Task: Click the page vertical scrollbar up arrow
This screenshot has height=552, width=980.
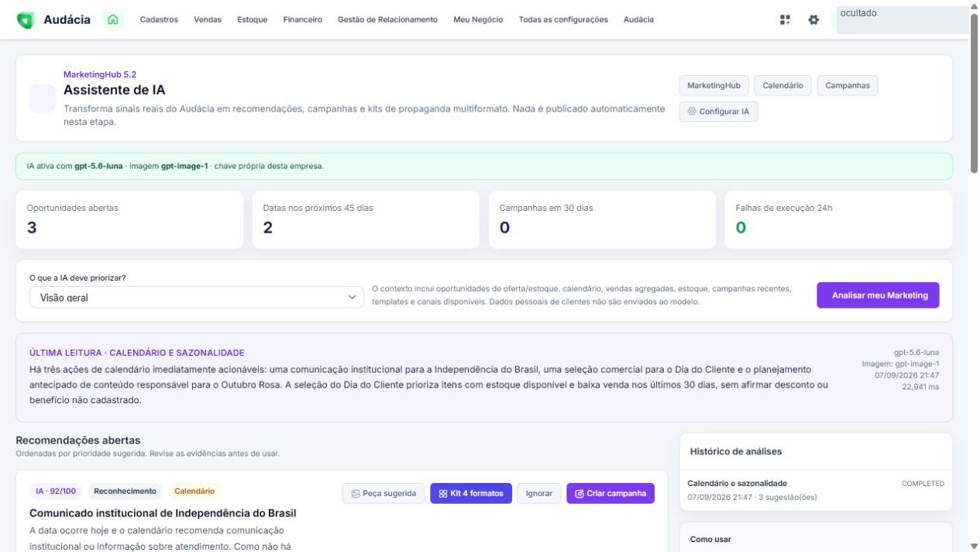Action: tap(974, 6)
